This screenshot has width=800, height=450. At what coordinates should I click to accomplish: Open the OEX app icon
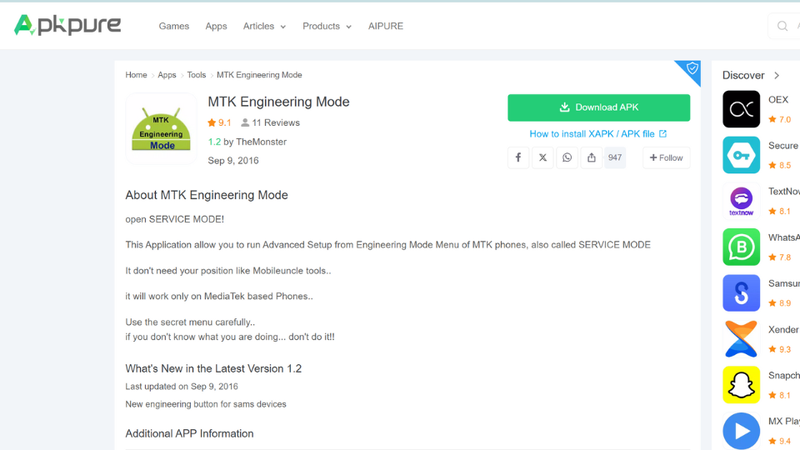[x=741, y=109]
